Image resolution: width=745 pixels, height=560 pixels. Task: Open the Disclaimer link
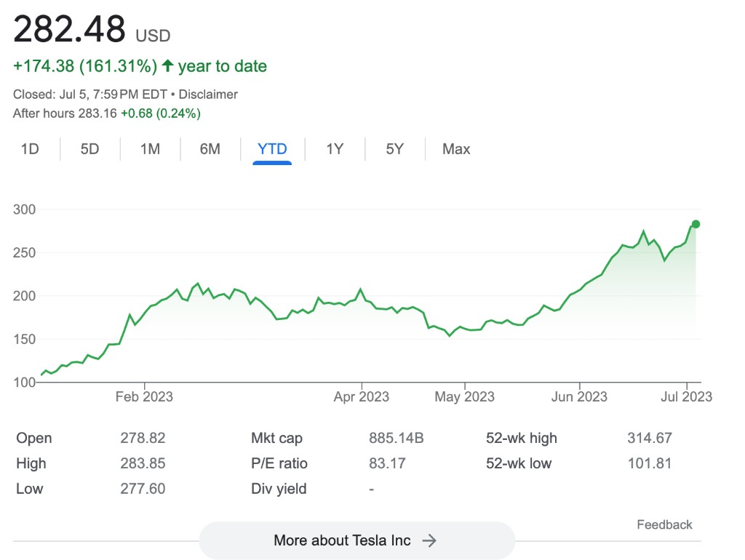[208, 95]
